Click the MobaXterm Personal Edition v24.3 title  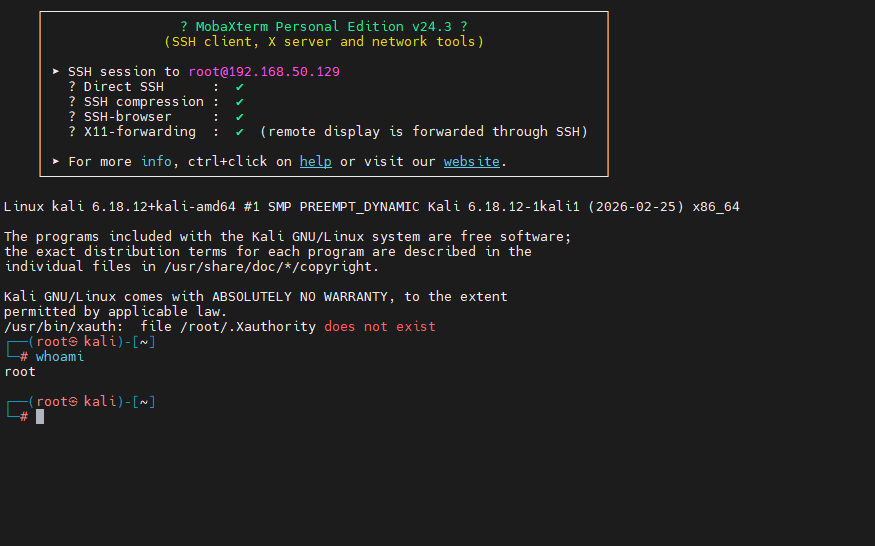(324, 27)
